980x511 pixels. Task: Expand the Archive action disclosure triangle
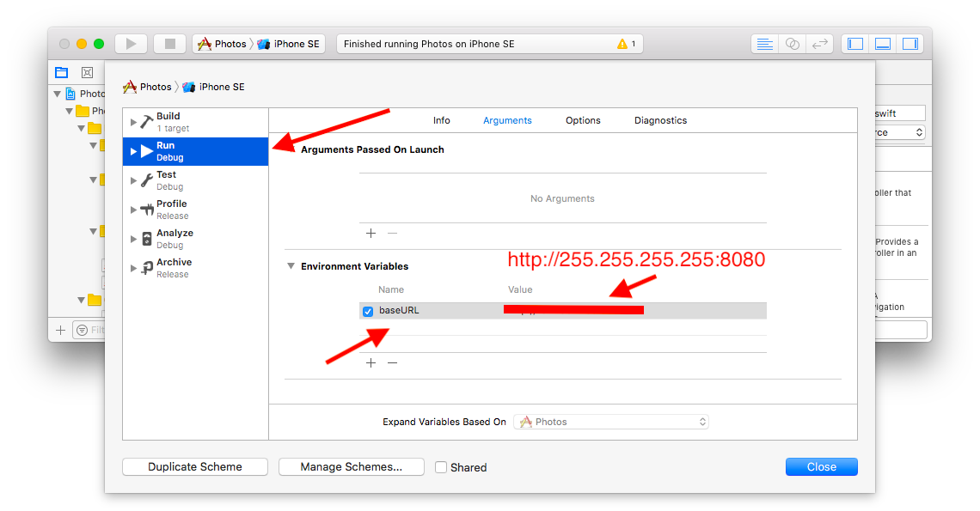133,268
